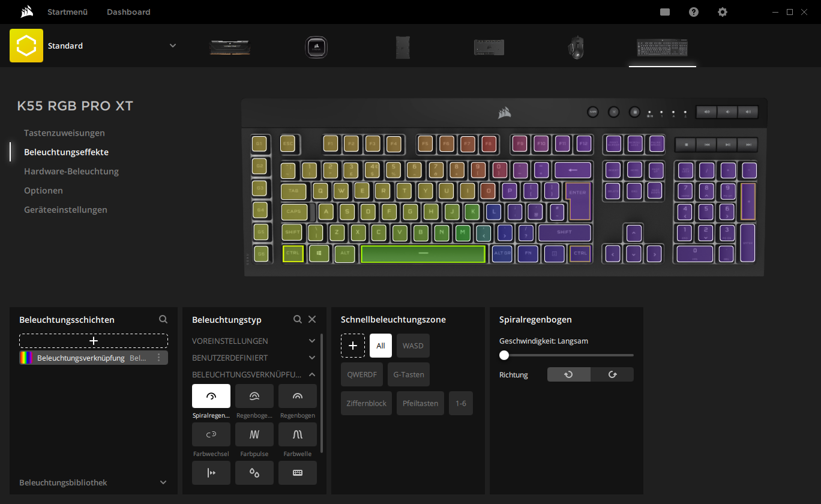The height and width of the screenshot is (504, 821).
Task: Set rotation direction to clockwise
Action: [612, 374]
